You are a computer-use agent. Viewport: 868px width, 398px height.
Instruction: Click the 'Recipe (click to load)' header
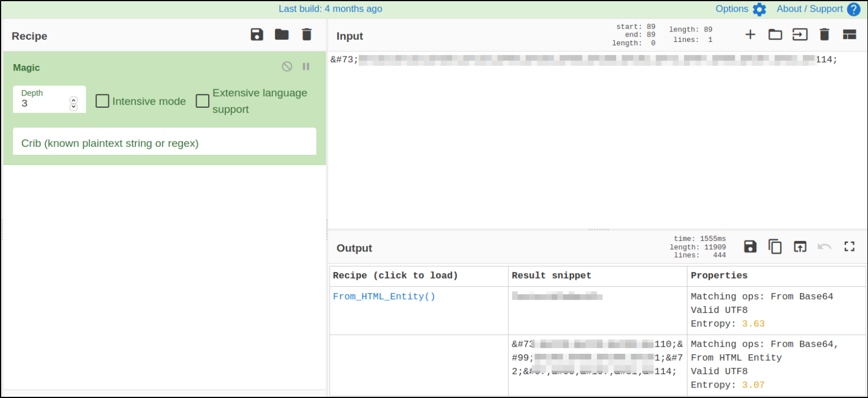[x=395, y=275]
